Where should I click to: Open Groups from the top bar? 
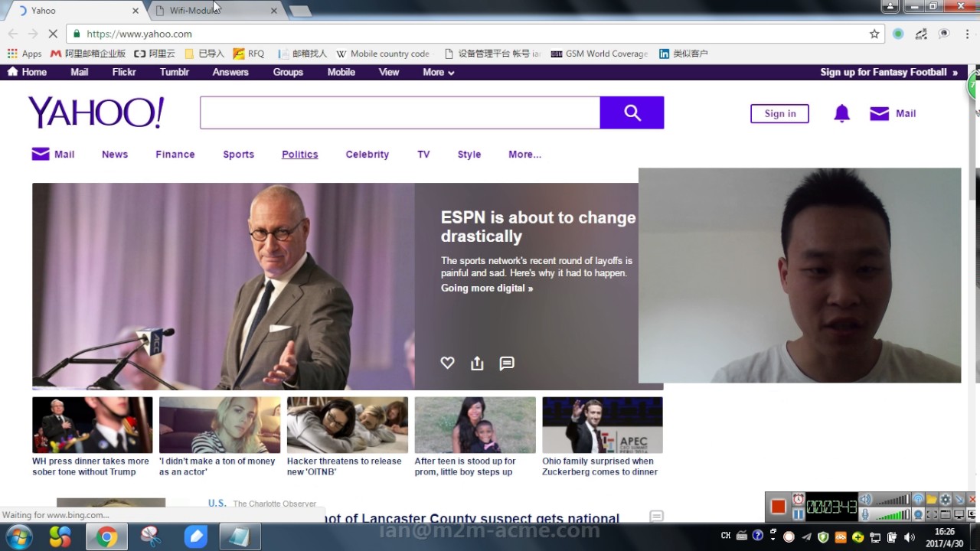point(288,72)
